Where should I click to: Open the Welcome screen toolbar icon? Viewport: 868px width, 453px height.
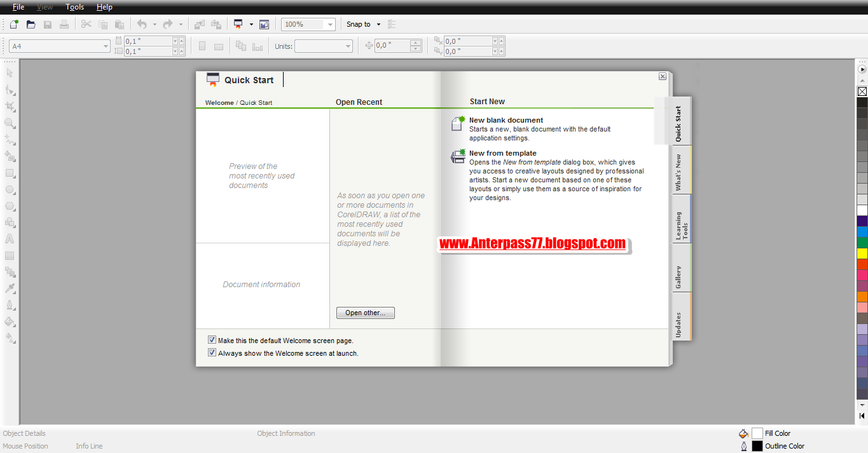(x=264, y=24)
